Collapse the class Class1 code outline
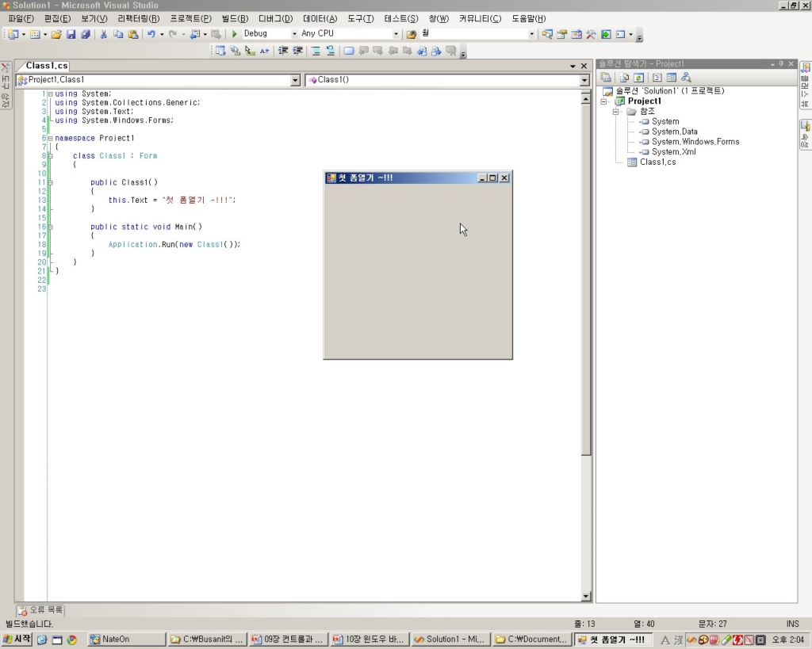The image size is (812, 649). coord(50,156)
